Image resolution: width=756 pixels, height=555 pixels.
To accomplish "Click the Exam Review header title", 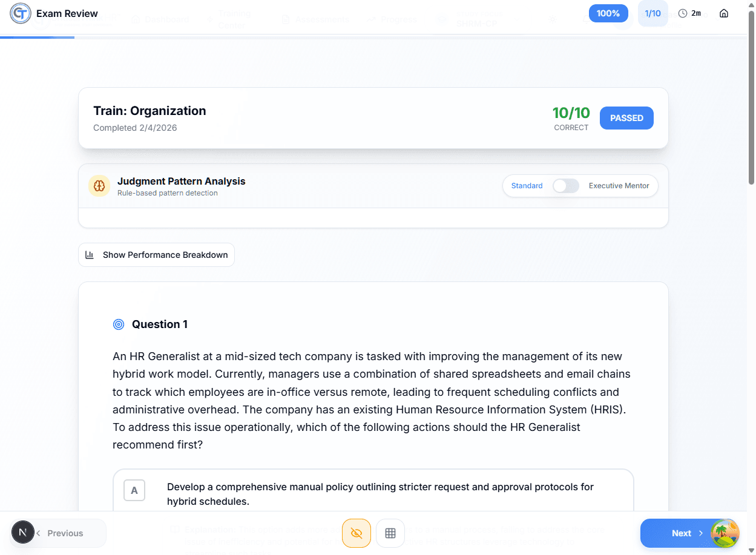I will 67,13.
